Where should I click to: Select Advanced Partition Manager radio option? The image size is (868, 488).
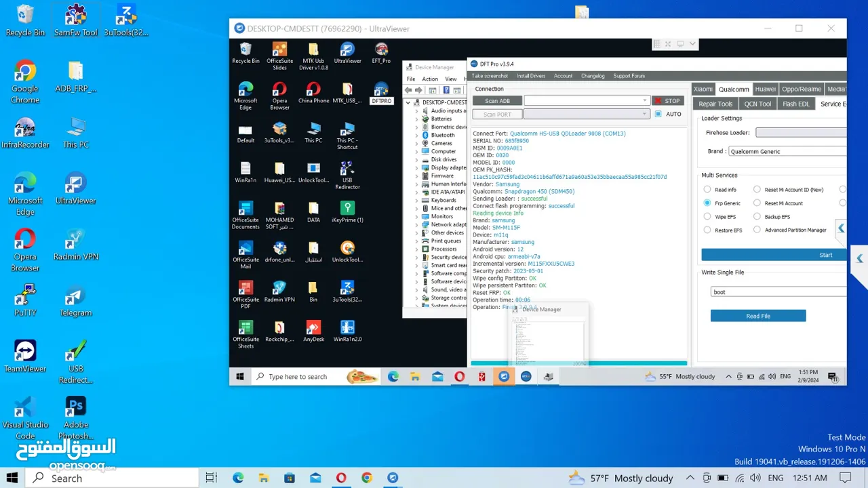[x=757, y=230]
